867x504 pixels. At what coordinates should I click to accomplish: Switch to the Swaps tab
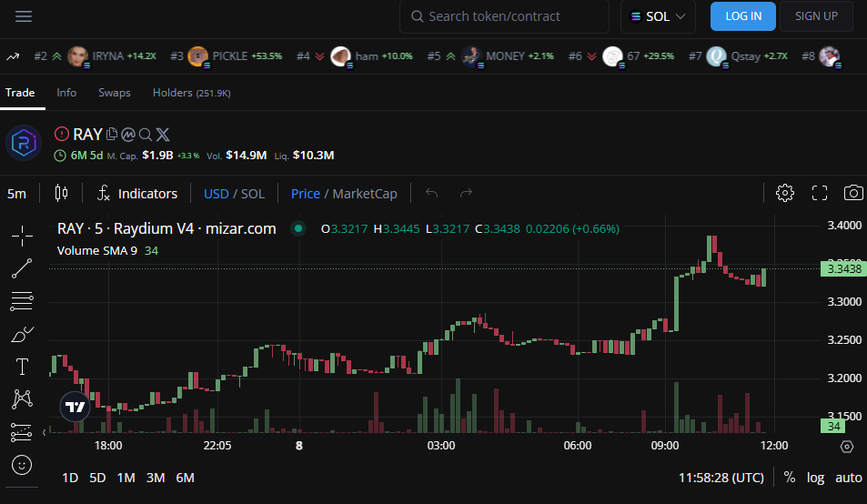tap(115, 93)
